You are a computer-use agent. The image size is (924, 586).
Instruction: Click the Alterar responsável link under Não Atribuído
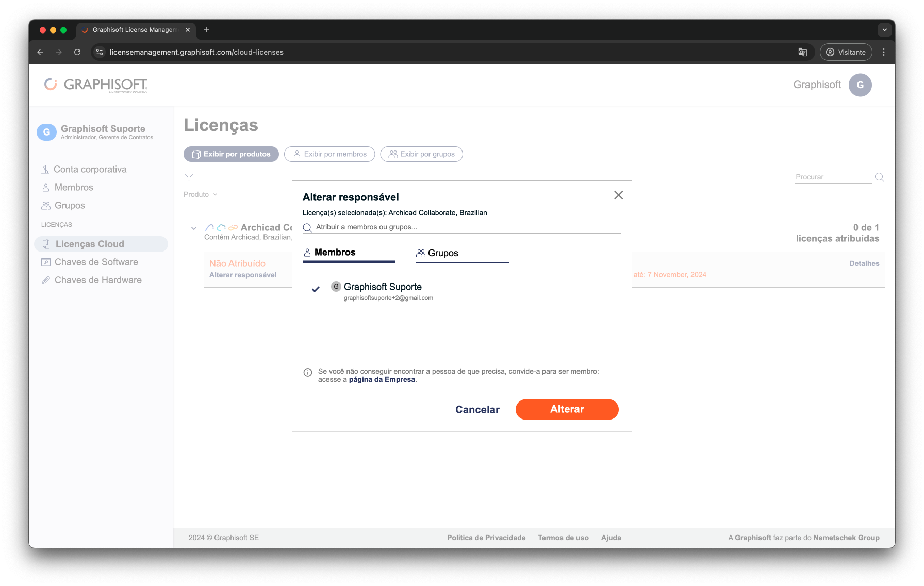[243, 275]
